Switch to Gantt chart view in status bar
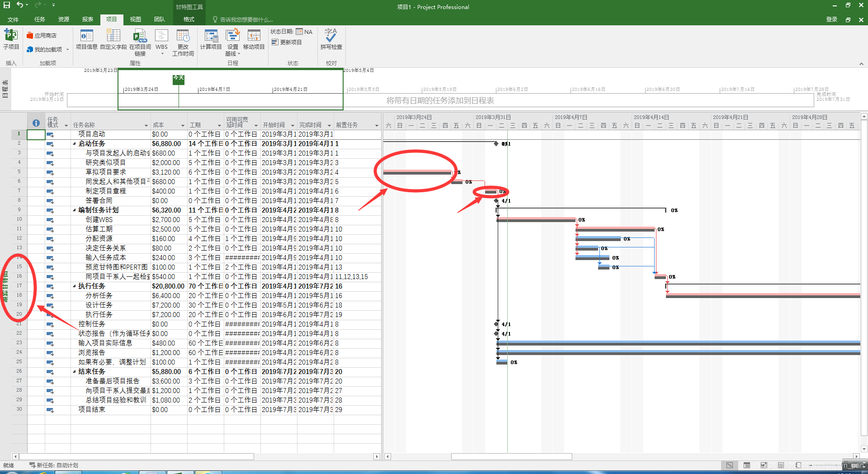Viewport: 868px width, 474px height. tap(730, 465)
